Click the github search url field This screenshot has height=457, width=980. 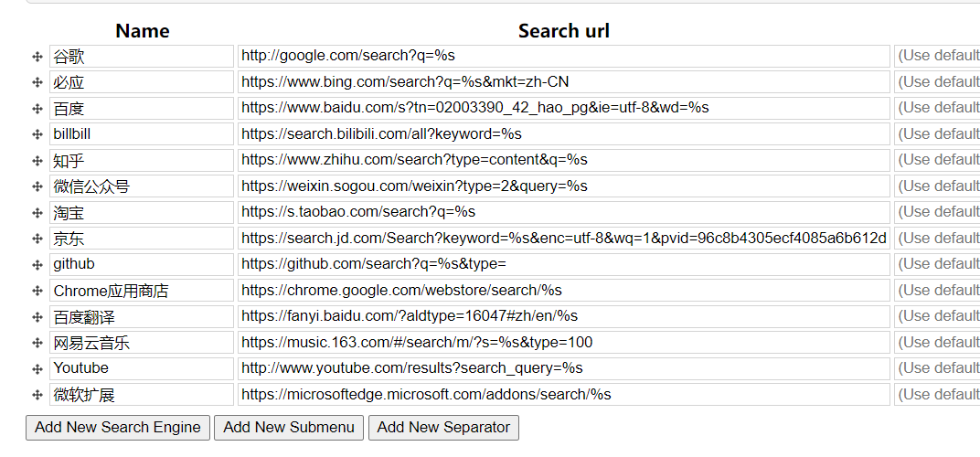click(x=563, y=264)
